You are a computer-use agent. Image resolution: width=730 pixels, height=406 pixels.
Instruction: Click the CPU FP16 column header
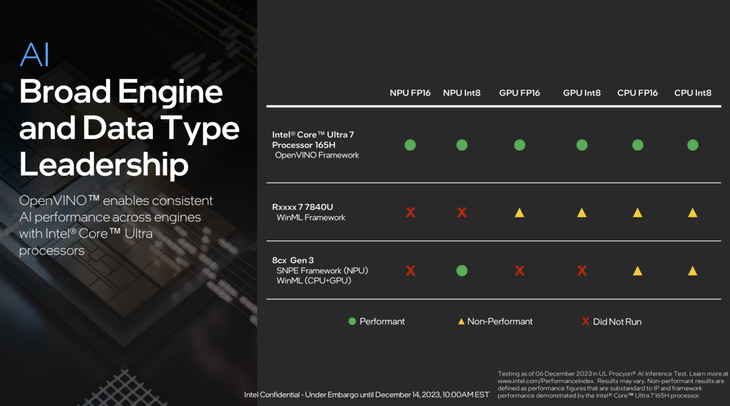tap(638, 93)
